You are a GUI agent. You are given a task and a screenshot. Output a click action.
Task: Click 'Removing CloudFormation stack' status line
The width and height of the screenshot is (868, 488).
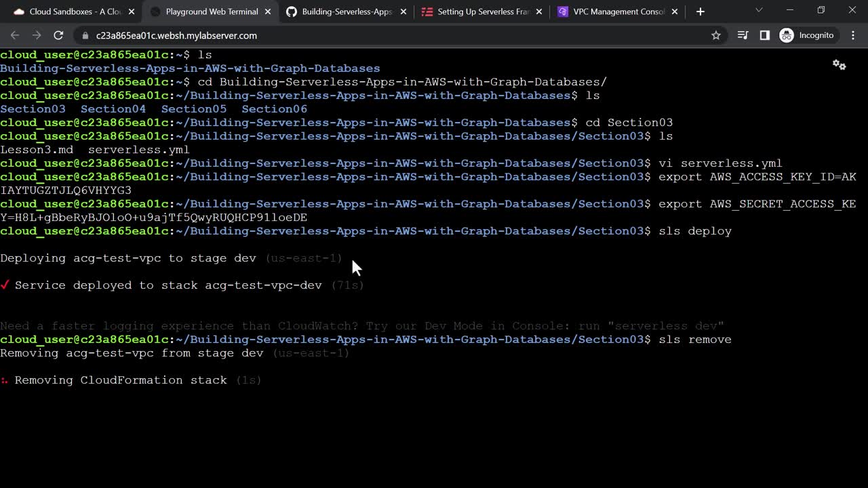(x=121, y=380)
